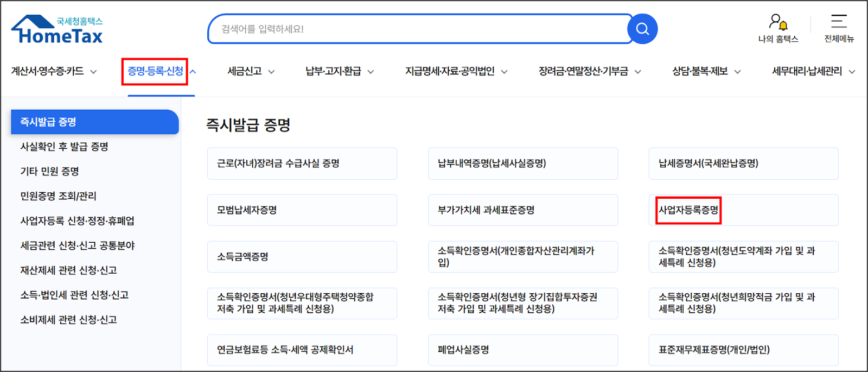
Task: Click the magnifier search icon
Action: (642, 29)
